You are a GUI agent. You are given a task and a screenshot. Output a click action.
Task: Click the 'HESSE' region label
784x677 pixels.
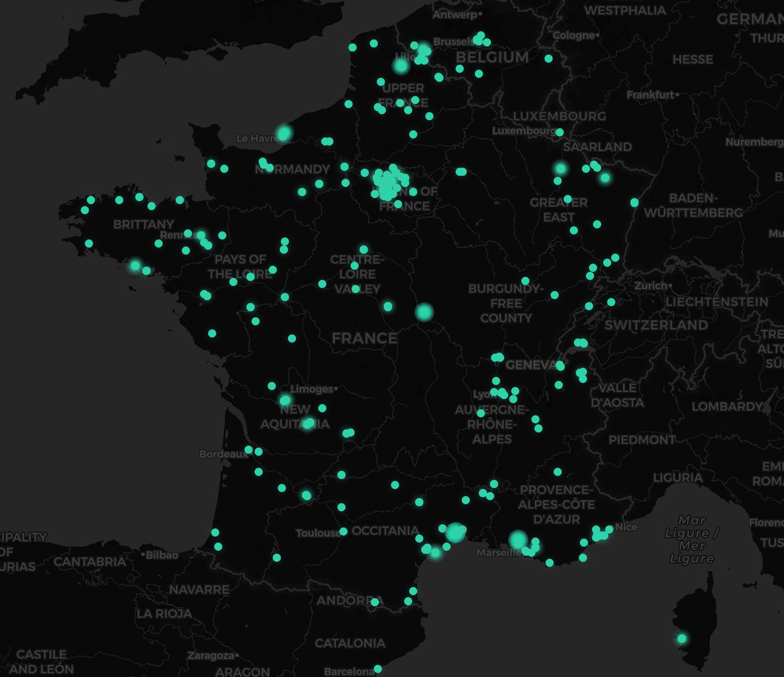693,60
